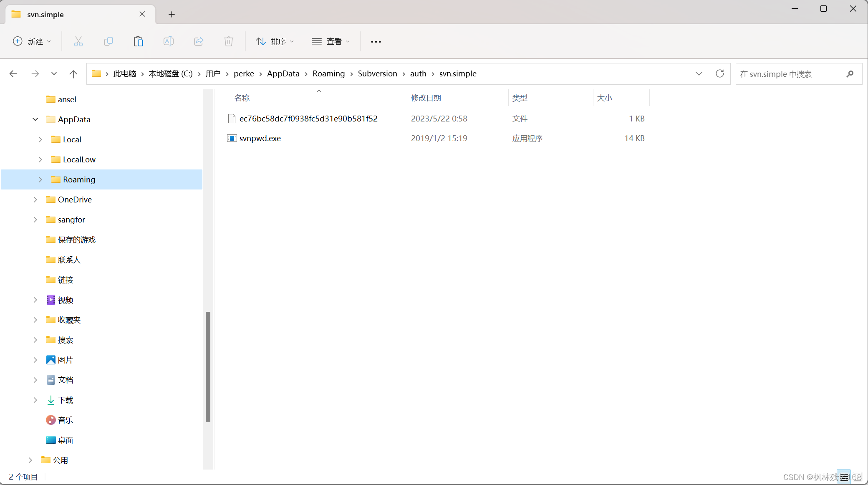Open the three-dot more options menu
868x485 pixels.
point(376,41)
